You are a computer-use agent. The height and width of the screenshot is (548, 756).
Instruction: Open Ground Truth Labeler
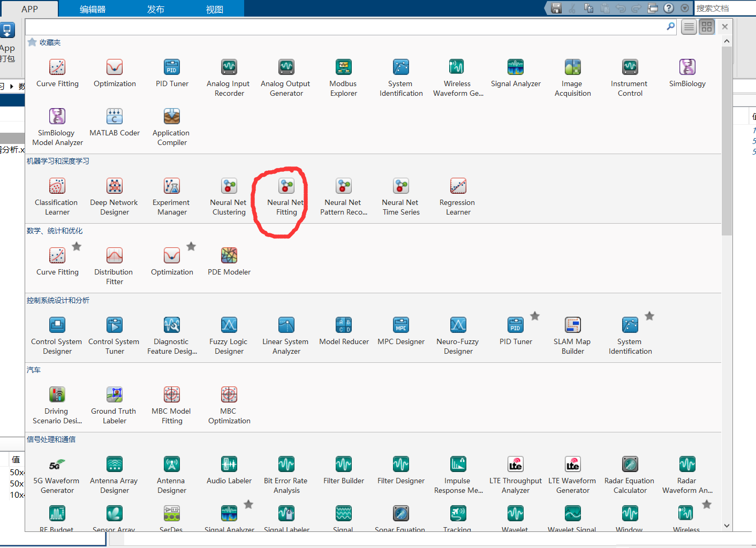(114, 406)
